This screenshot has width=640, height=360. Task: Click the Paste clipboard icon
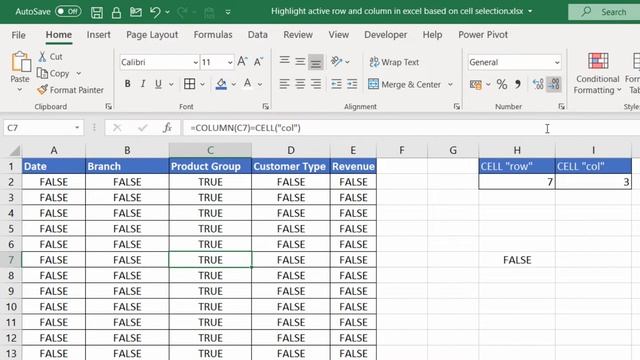20,62
